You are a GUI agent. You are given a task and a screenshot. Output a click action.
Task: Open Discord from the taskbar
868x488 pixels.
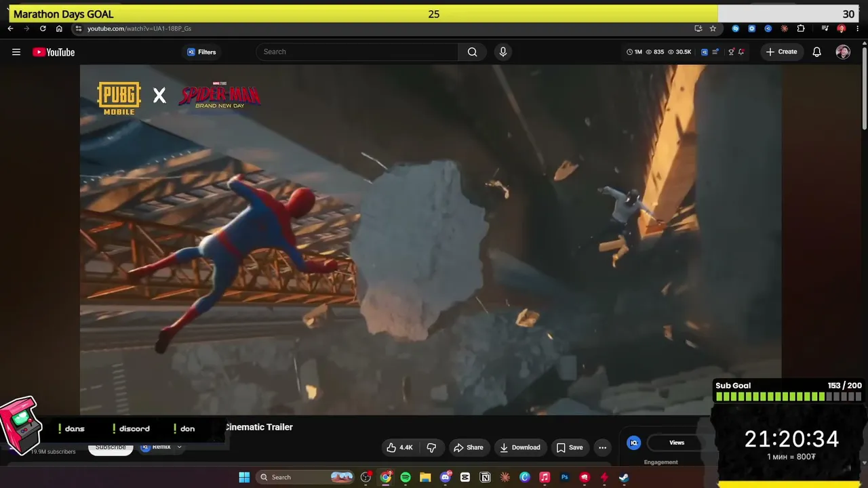coord(446,477)
